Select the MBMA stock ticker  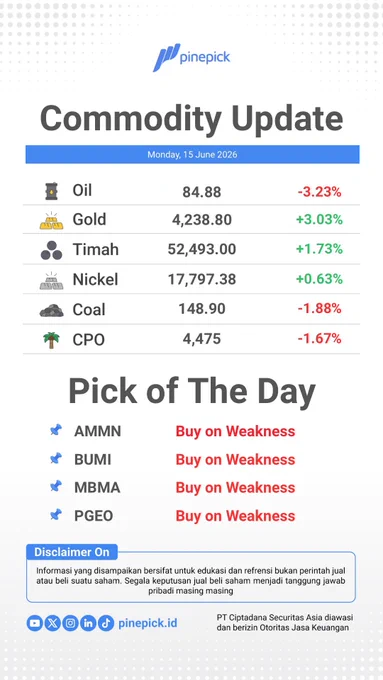point(97,487)
